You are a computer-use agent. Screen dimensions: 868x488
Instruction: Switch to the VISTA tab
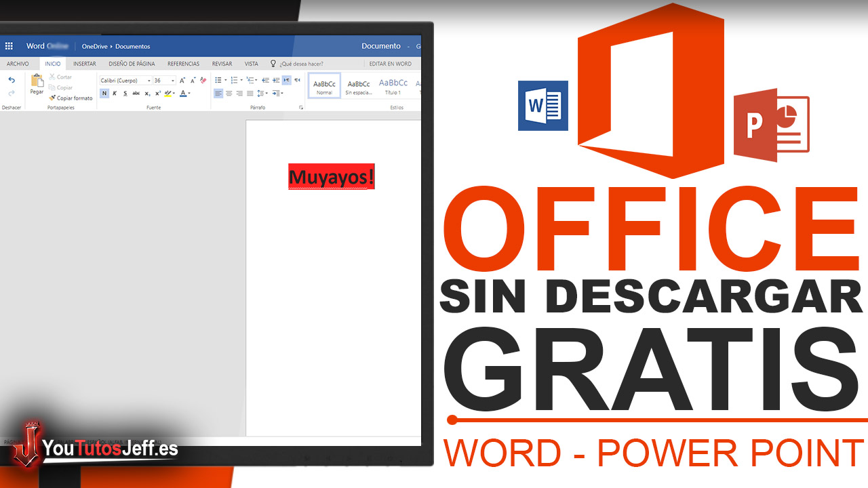pyautogui.click(x=252, y=64)
